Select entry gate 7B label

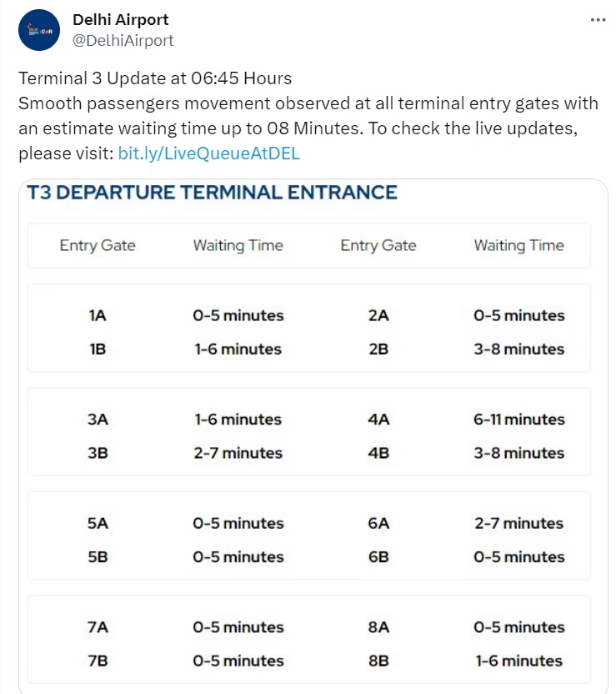98,661
